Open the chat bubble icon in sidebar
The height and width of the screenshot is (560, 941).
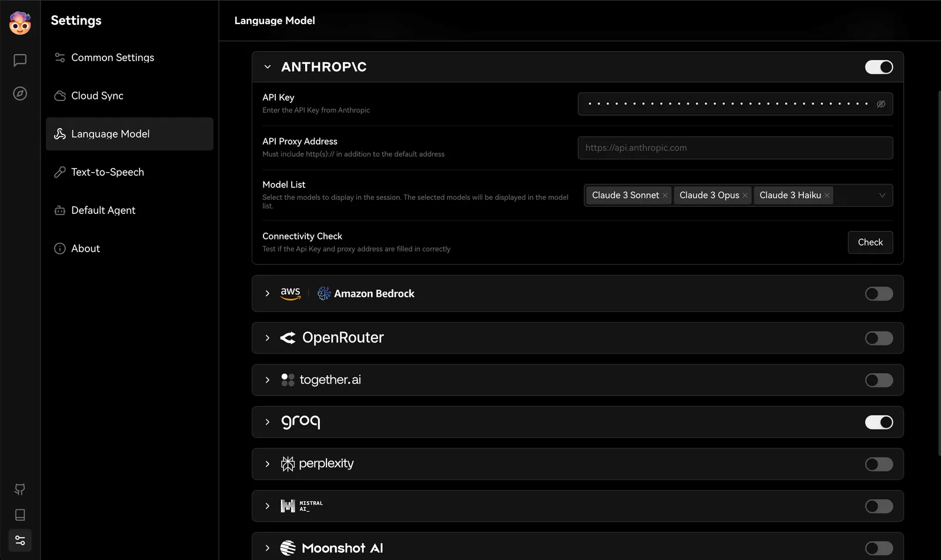click(20, 60)
